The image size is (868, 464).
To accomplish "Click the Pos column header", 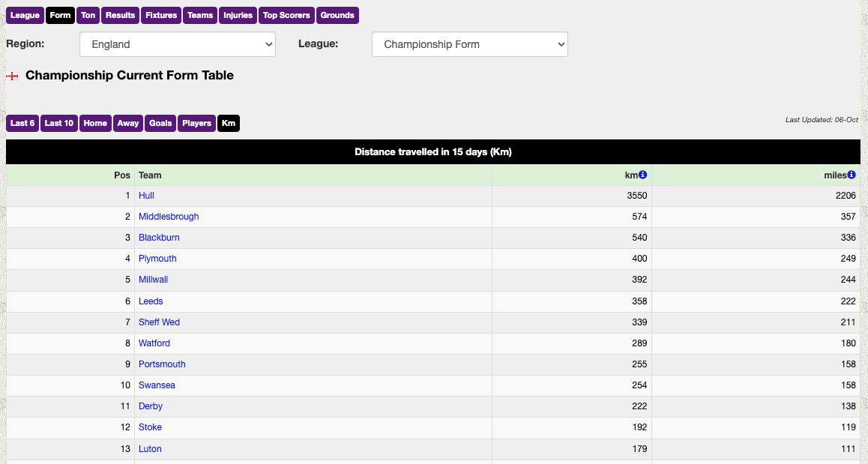I will pos(121,175).
